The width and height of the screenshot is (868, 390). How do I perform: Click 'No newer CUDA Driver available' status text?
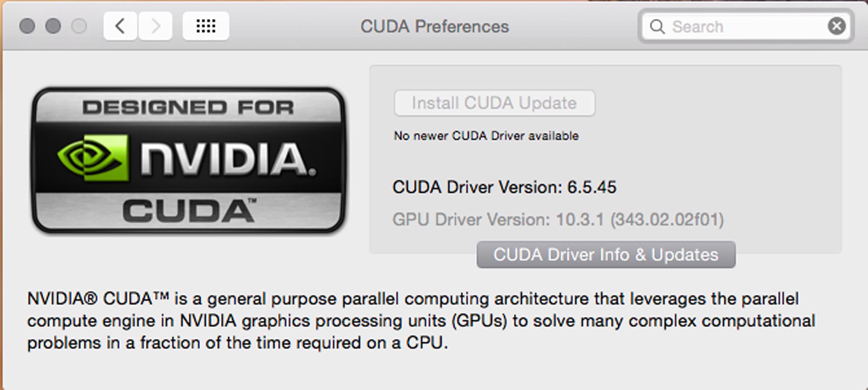coord(486,136)
